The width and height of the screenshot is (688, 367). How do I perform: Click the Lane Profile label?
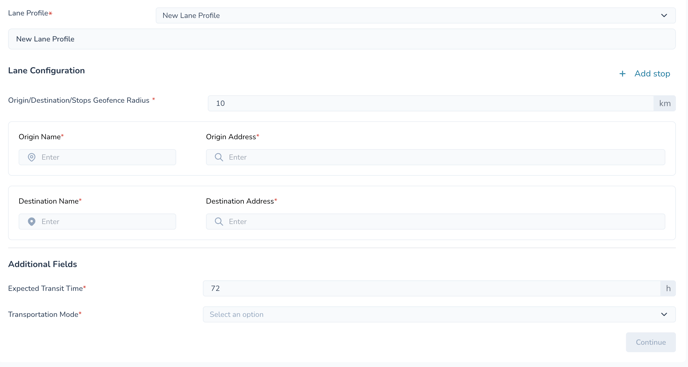click(28, 13)
